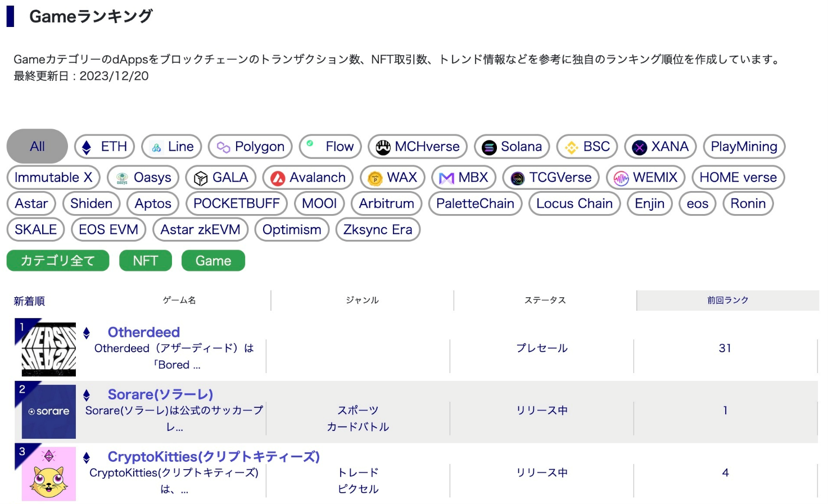Filter by Astar chain
This screenshot has height=504, width=828.
click(x=31, y=203)
